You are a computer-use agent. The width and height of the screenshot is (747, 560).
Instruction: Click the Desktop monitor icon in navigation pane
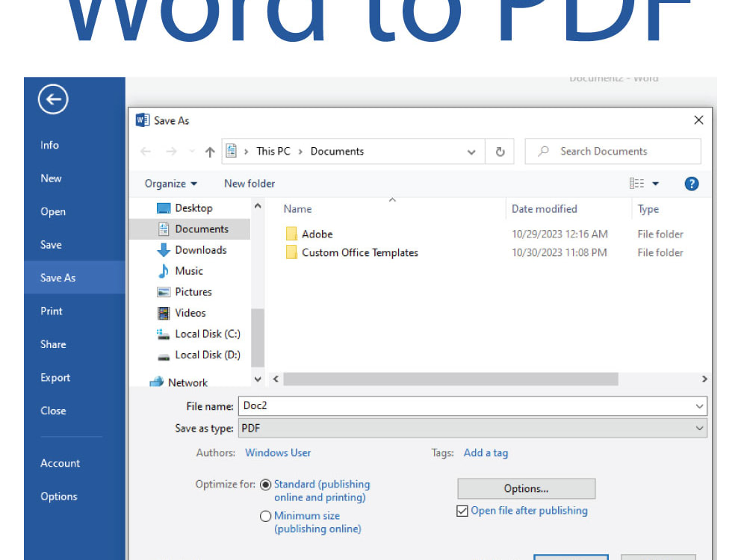coord(164,208)
